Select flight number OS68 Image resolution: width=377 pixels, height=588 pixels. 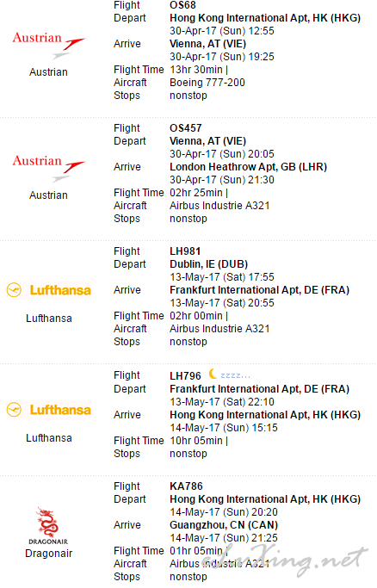pos(182,5)
